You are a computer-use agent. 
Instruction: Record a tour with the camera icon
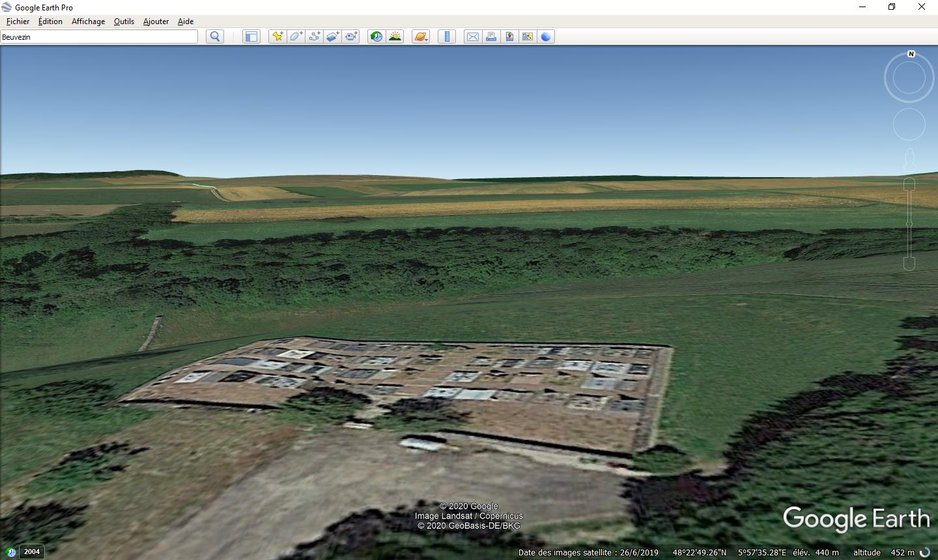click(351, 36)
